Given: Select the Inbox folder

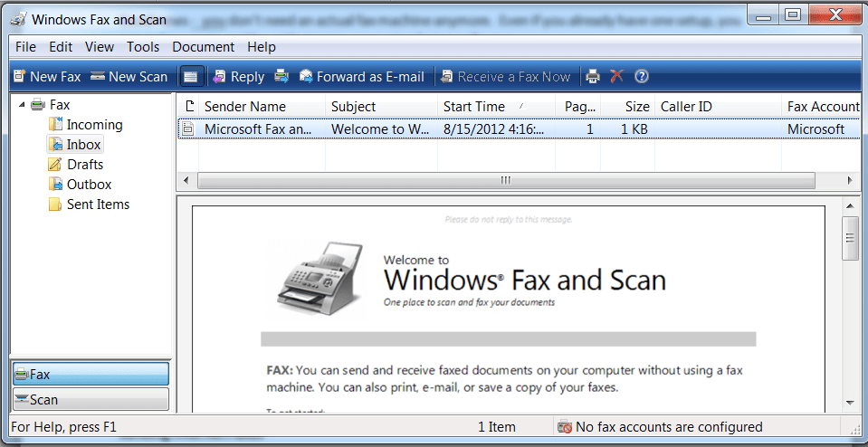Looking at the screenshot, I should click(75, 145).
